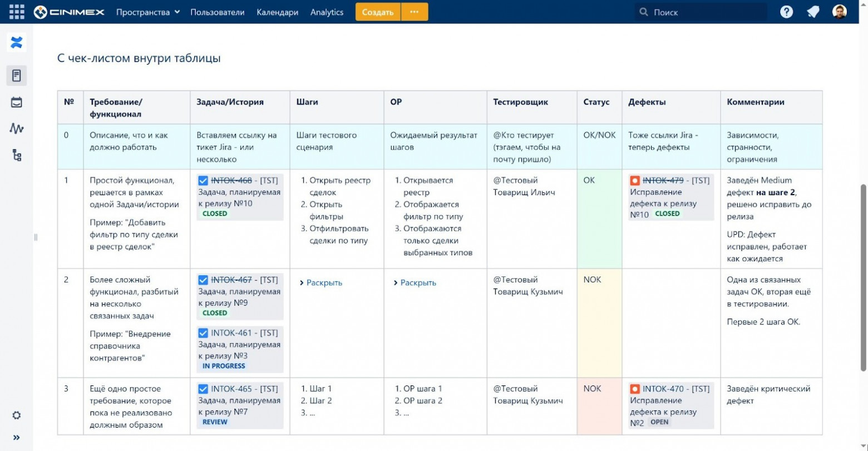The height and width of the screenshot is (451, 868).
Task: Click the Confluence logo in the sidebar
Action: 17,42
